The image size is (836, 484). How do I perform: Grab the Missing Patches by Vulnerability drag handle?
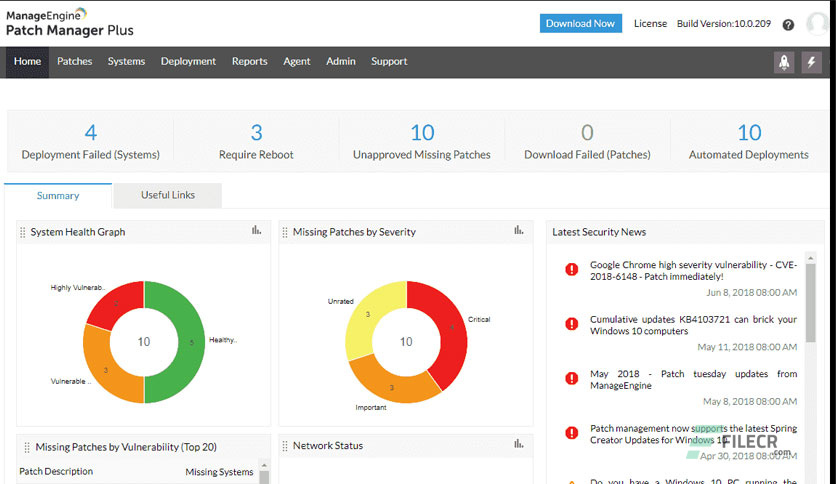tap(27, 447)
